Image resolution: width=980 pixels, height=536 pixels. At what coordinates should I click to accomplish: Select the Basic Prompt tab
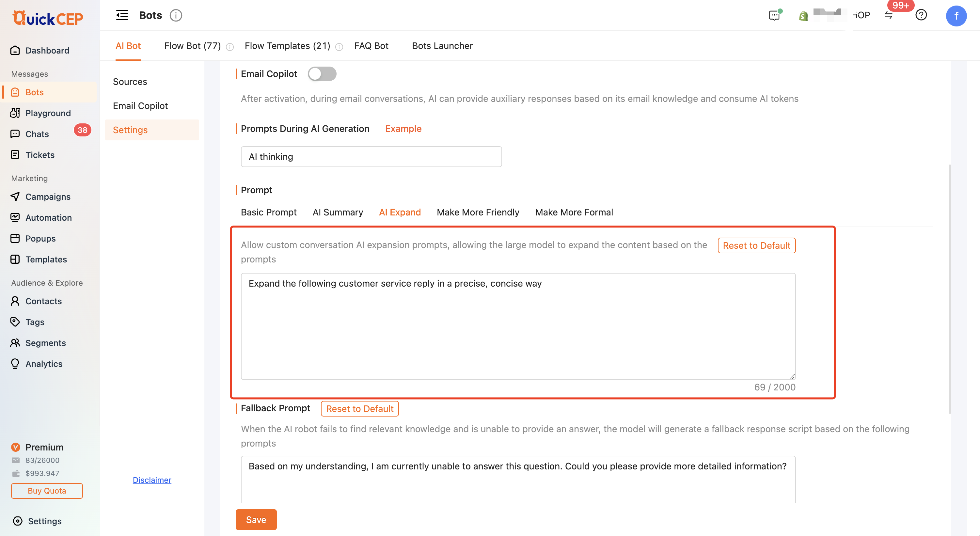[x=269, y=212]
